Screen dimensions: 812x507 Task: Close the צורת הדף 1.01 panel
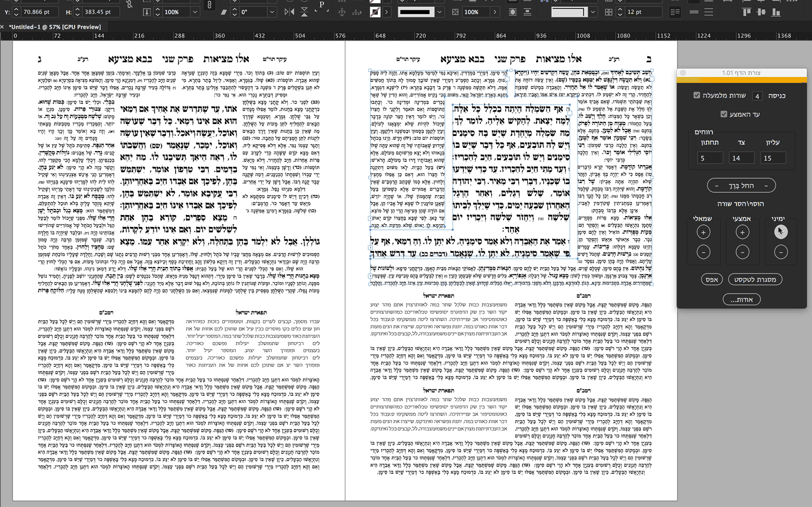coord(683,73)
